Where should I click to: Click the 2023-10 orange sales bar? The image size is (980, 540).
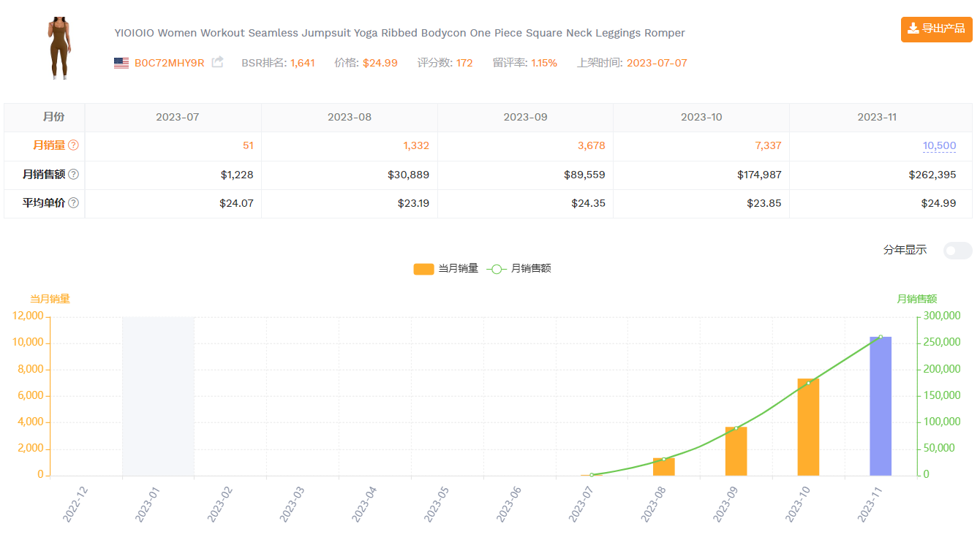tap(808, 427)
